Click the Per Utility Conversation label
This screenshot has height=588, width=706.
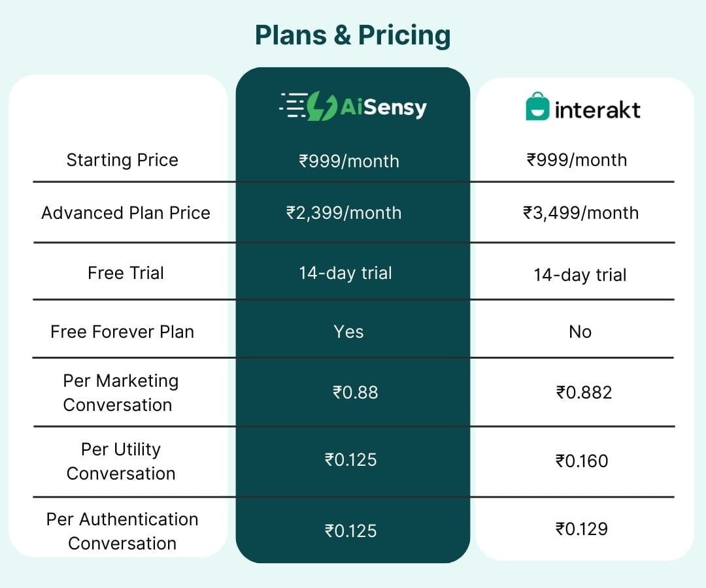121,462
